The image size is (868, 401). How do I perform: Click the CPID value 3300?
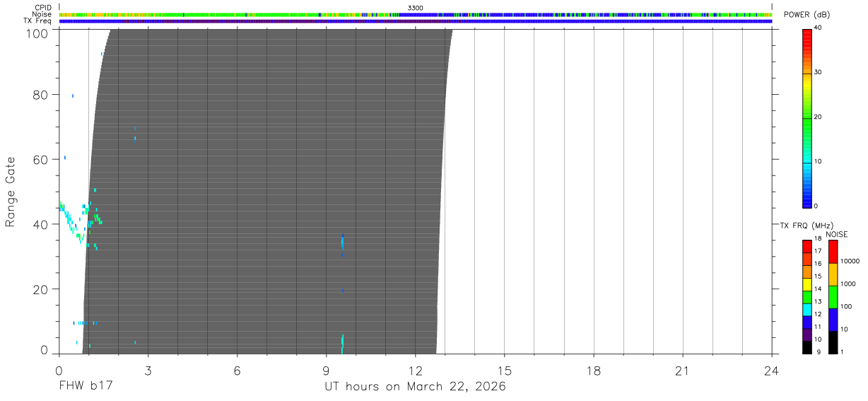pyautogui.click(x=415, y=8)
